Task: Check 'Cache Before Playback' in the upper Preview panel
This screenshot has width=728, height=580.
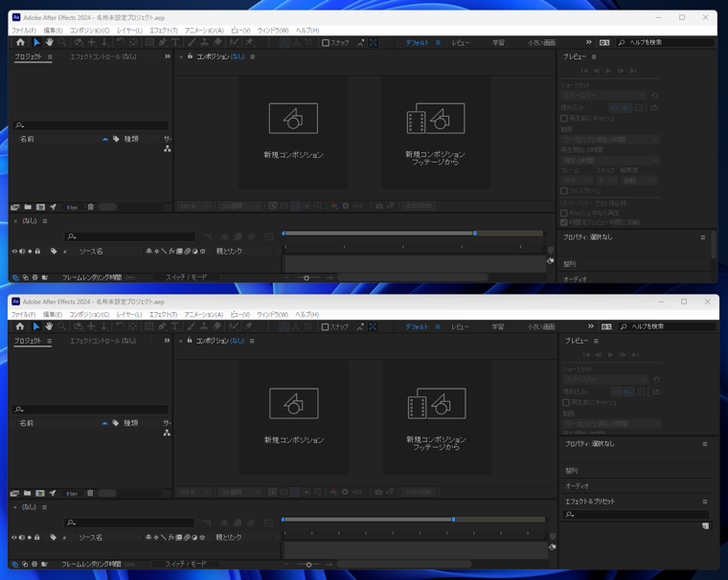Action: [563, 119]
